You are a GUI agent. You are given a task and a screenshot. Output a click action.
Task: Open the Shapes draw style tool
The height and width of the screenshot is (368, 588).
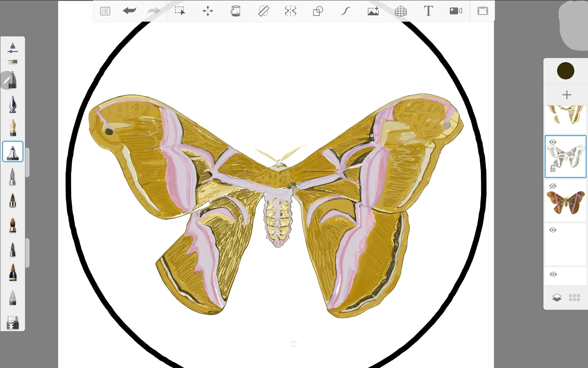point(318,11)
